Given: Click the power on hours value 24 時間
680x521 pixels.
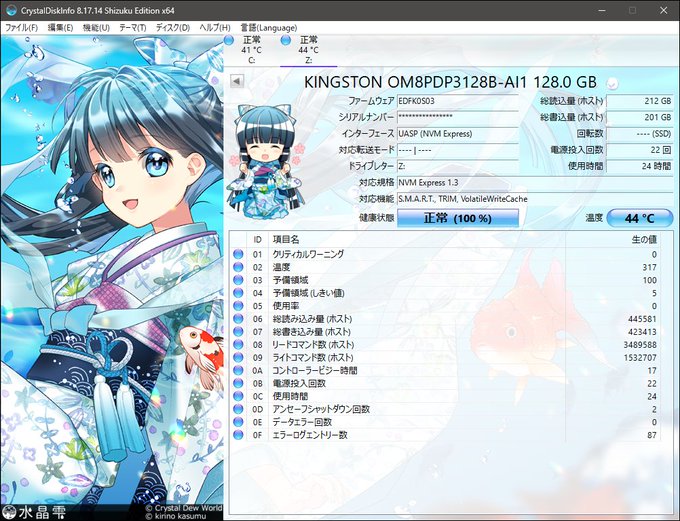Looking at the screenshot, I should pos(640,166).
